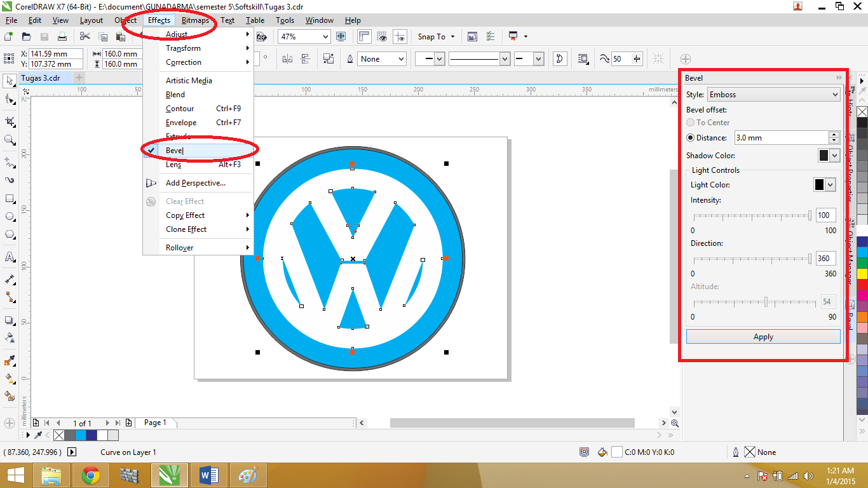Image resolution: width=868 pixels, height=488 pixels.
Task: Choose Lens from Effects menu
Action: coord(198,165)
